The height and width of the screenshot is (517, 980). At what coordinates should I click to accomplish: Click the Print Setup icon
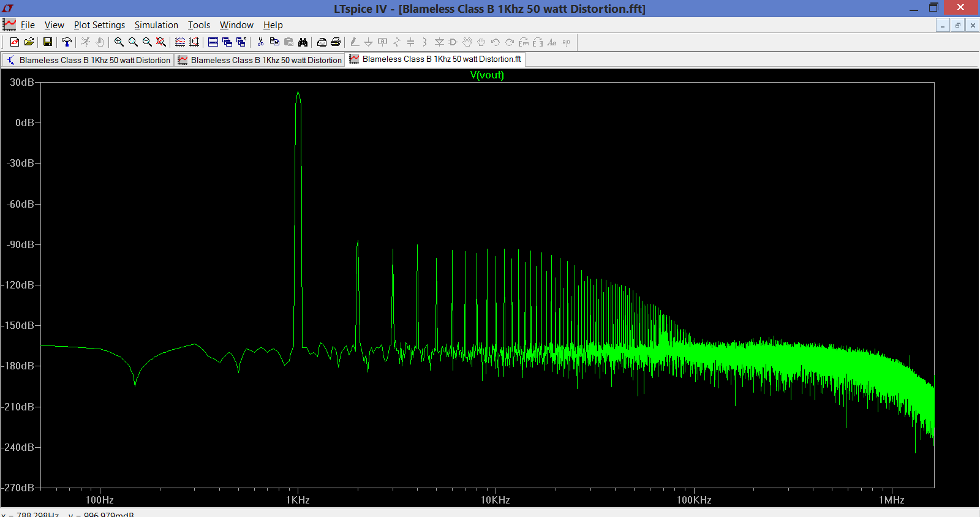click(322, 42)
